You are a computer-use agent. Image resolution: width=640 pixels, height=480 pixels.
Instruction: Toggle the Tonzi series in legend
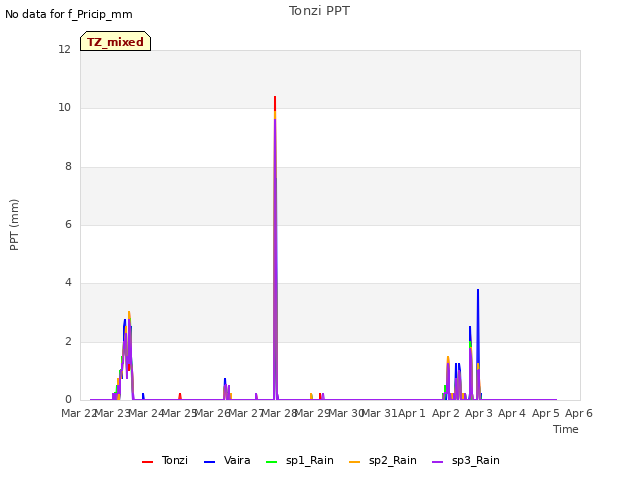click(165, 460)
